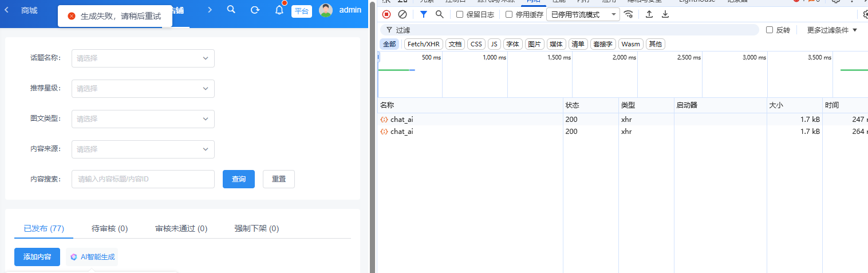This screenshot has height=273, width=868.
Task: Expand the 更多过滤条件 dropdown
Action: pos(832,30)
